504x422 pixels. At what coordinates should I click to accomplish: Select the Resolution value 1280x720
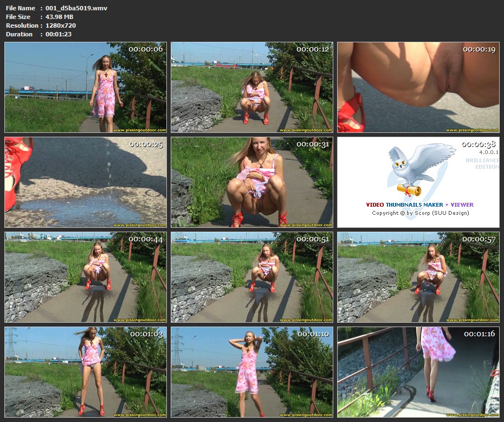(x=61, y=25)
